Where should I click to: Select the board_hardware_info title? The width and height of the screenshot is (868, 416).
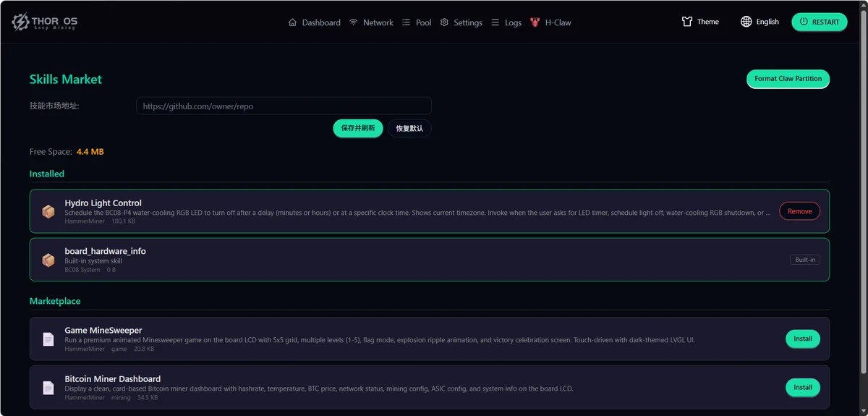pyautogui.click(x=106, y=251)
